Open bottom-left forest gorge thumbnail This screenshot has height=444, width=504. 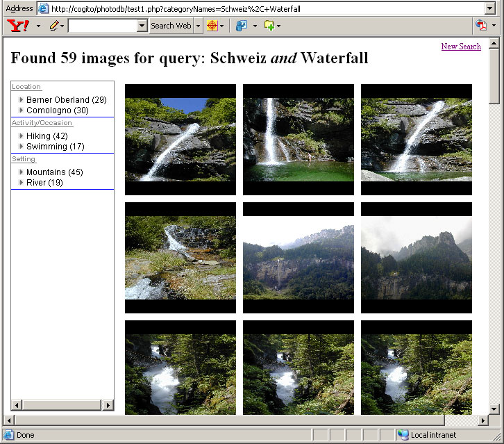(x=180, y=368)
